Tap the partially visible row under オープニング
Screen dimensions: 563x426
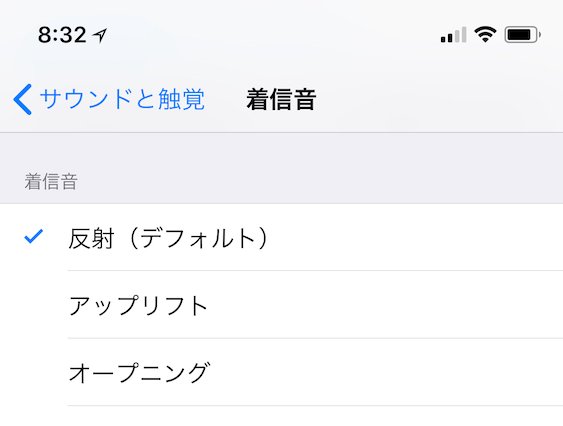pyautogui.click(x=282, y=416)
